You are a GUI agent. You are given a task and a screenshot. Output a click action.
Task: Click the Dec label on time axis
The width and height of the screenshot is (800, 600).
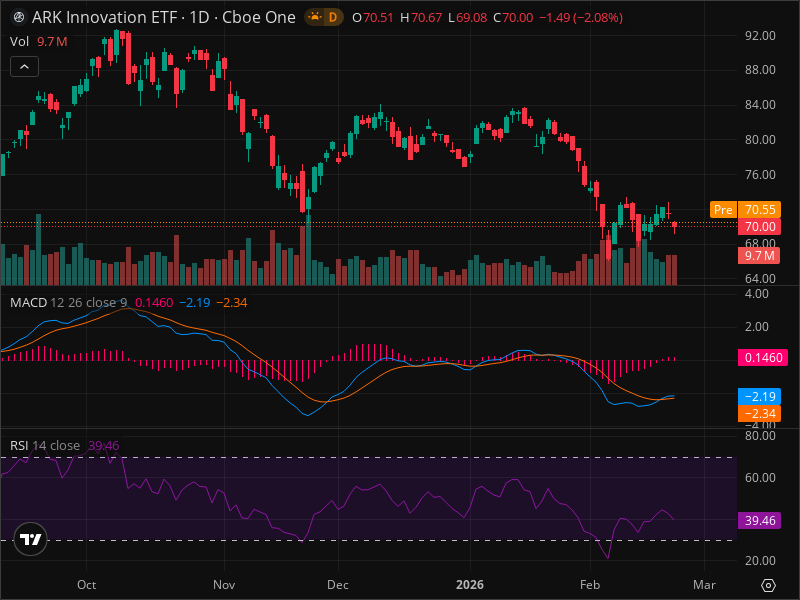click(x=338, y=585)
